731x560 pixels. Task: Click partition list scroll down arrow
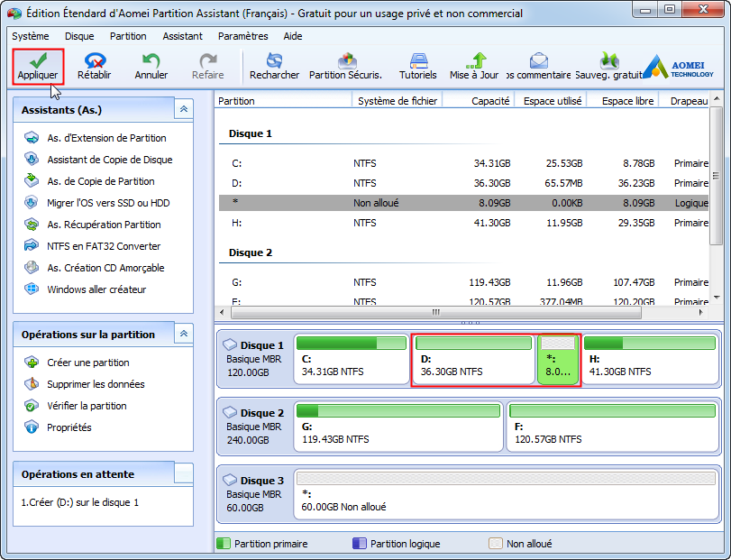(717, 297)
